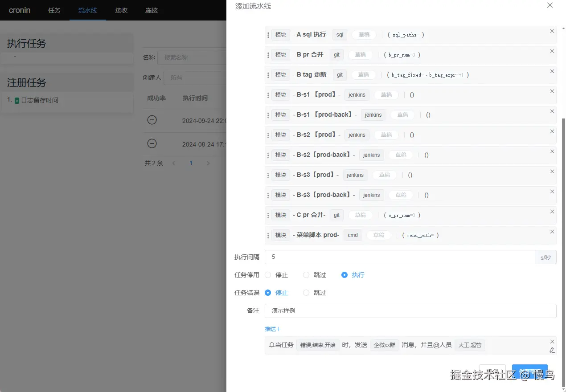Click the cronin logo in the top bar
566x392 pixels.
[20, 10]
